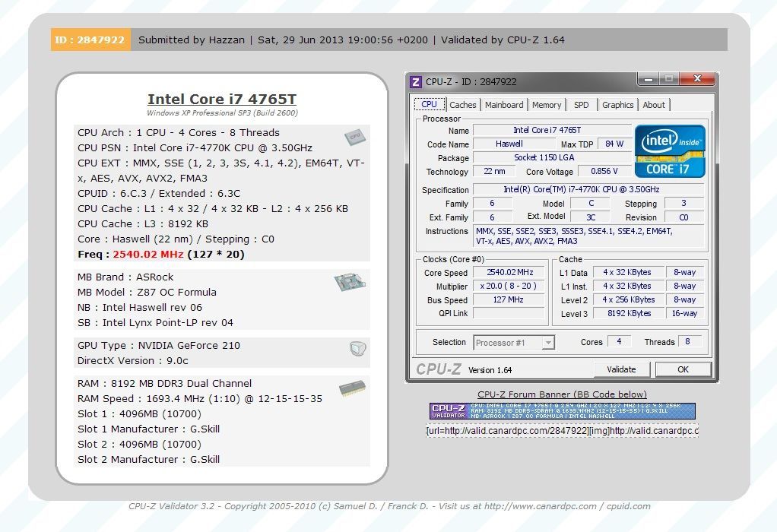
Task: Click the CPU PSN : Intel Core i7-4770K line
Action: [195, 147]
